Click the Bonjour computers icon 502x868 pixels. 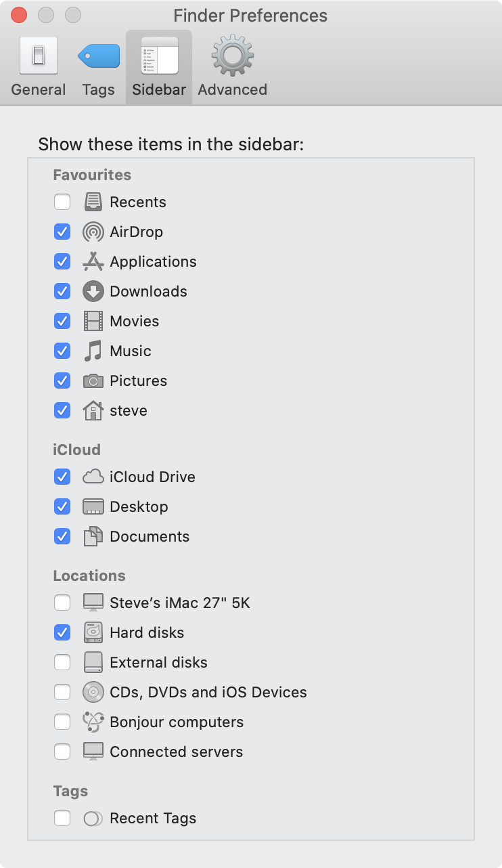pyautogui.click(x=93, y=722)
